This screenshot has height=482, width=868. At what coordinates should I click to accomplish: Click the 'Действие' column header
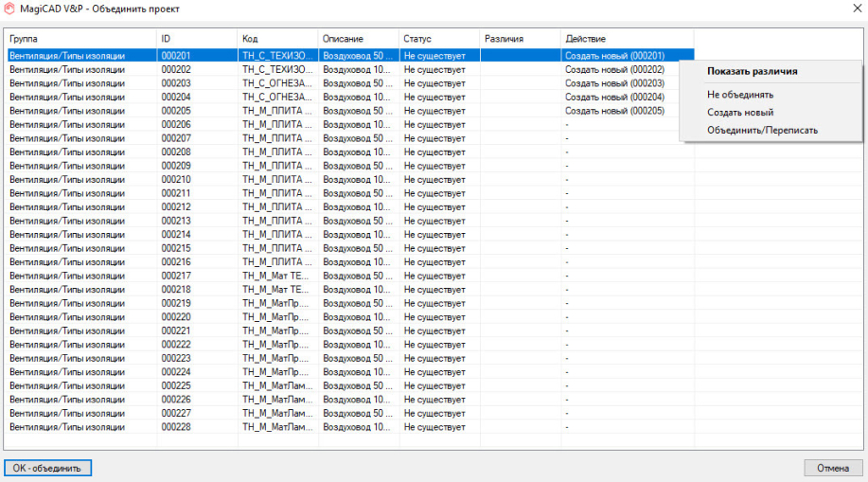point(627,39)
